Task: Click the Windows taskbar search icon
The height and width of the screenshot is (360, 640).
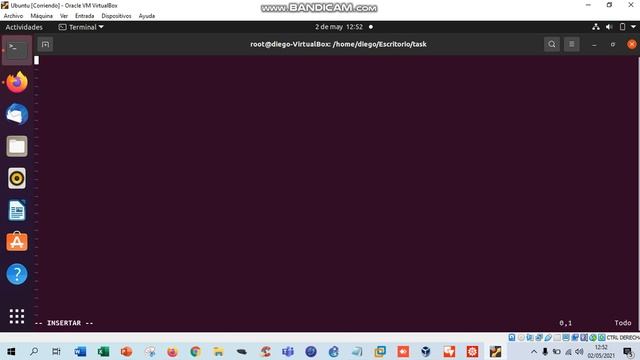Action: (34, 351)
